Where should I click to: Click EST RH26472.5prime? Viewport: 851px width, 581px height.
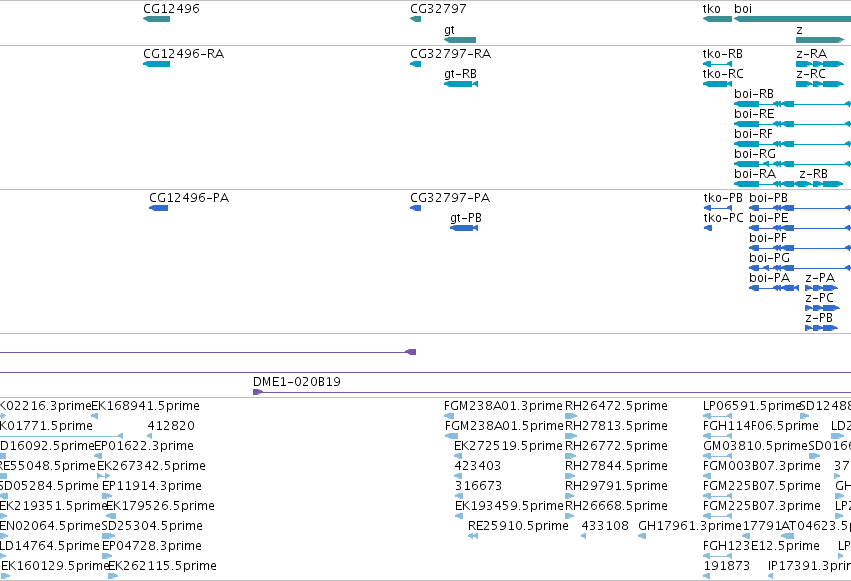571,417
